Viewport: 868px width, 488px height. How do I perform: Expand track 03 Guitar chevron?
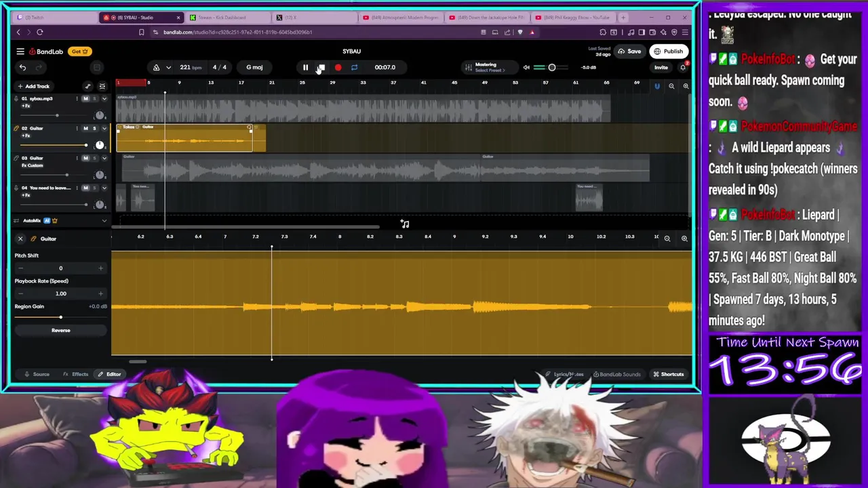[x=104, y=158]
